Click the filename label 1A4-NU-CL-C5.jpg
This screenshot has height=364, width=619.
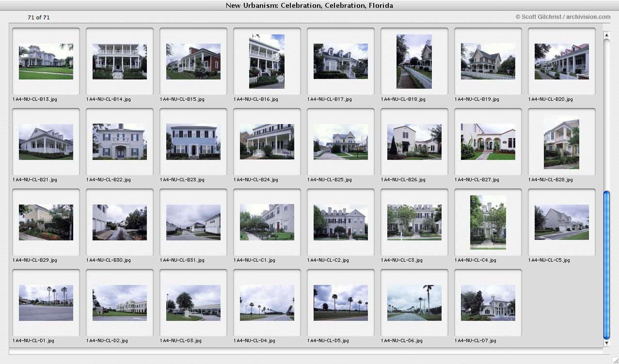pyautogui.click(x=549, y=260)
